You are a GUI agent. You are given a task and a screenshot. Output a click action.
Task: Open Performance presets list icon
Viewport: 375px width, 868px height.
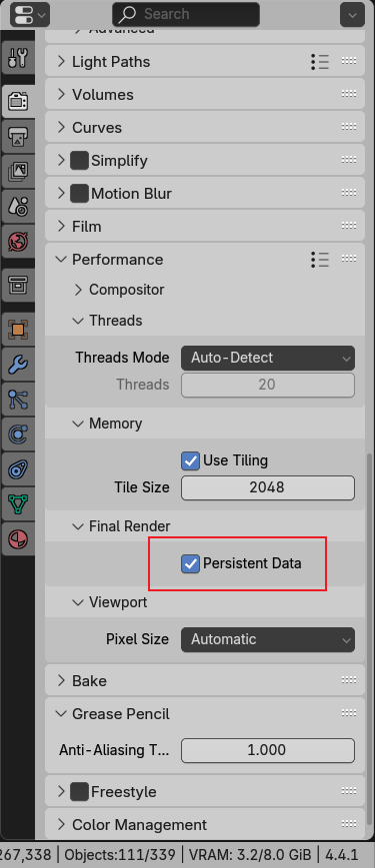320,260
